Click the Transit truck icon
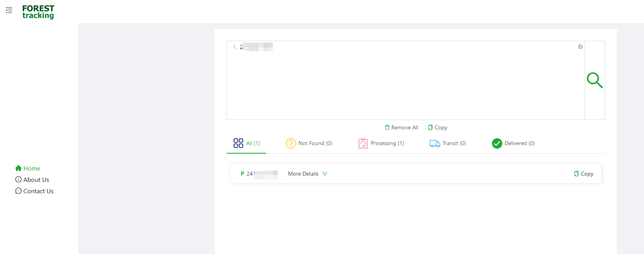This screenshot has height=254, width=644. coord(435,143)
